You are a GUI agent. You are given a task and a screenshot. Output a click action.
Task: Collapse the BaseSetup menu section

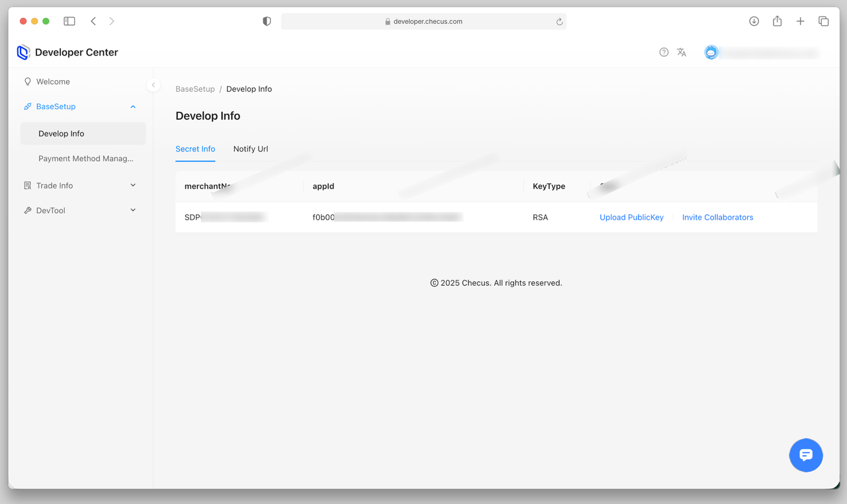(133, 106)
